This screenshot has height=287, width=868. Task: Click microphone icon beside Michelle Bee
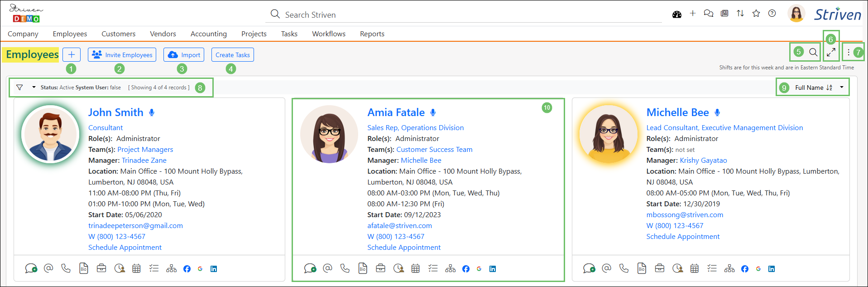pyautogui.click(x=717, y=112)
